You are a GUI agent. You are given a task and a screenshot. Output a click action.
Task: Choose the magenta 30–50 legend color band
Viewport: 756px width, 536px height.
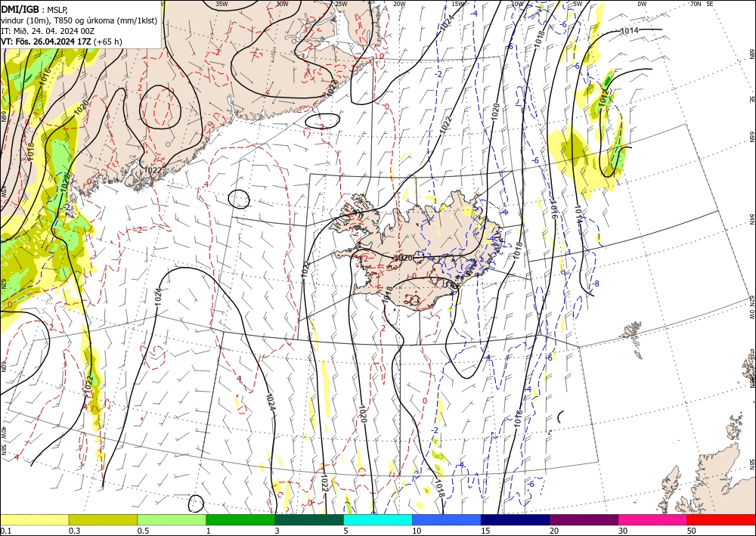(x=653, y=519)
